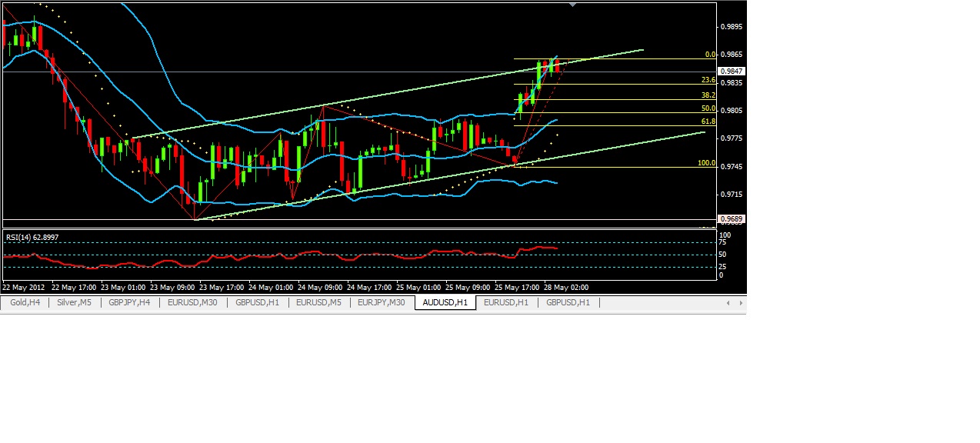Click the chart shift triangle marker
Screen dimensions: 980x443
[x=572, y=5]
